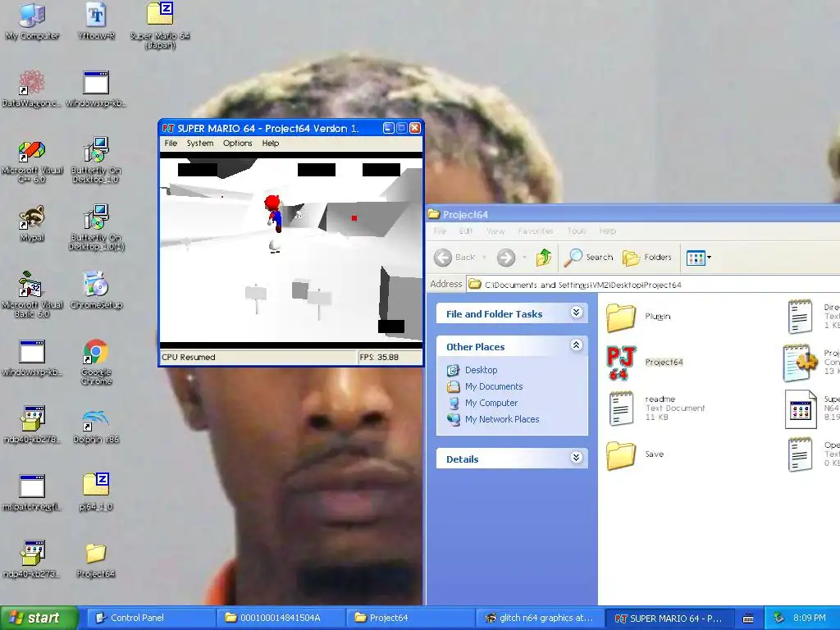Click the Back button in Explorer
Image resolution: width=840 pixels, height=630 pixels.
[x=454, y=258]
